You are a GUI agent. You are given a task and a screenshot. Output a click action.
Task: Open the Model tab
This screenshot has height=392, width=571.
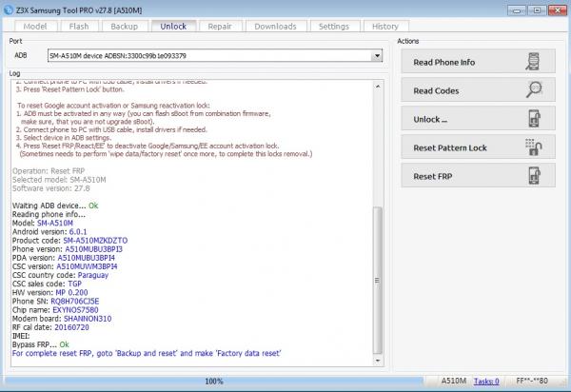[x=35, y=27]
